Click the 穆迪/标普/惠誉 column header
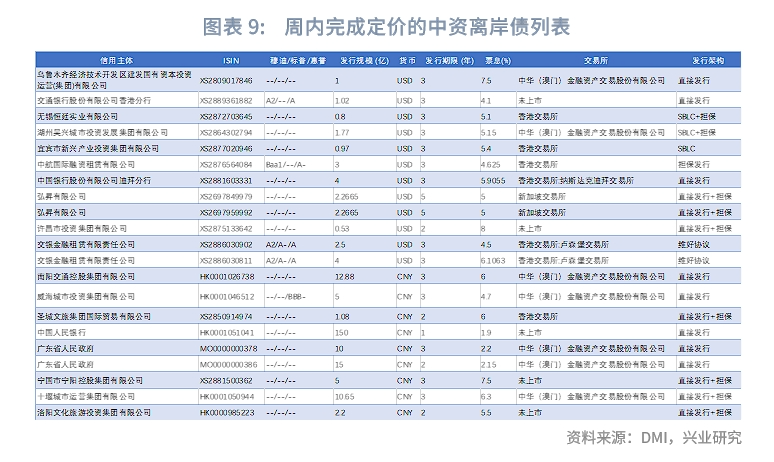 (298, 61)
